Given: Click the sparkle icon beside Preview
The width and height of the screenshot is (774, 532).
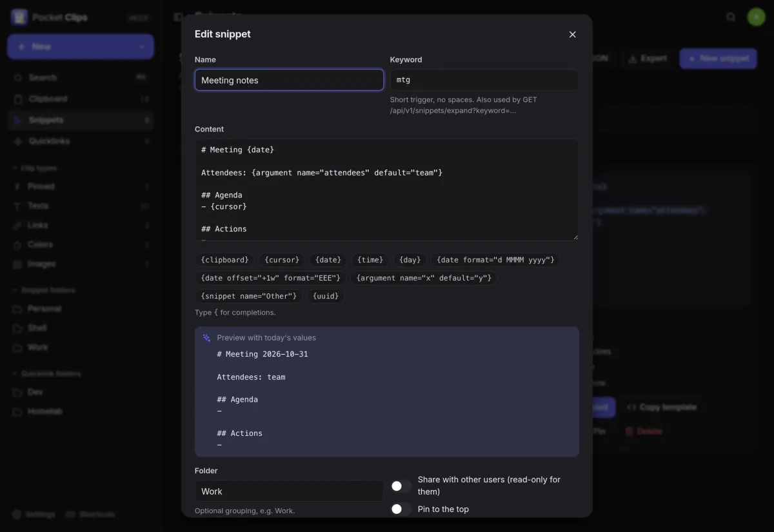Looking at the screenshot, I should tap(207, 338).
